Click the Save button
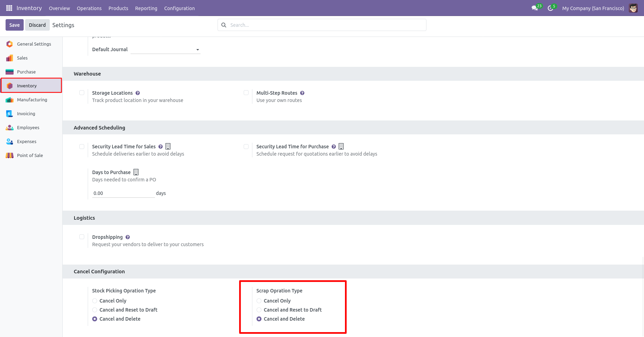The width and height of the screenshot is (644, 337). point(15,25)
